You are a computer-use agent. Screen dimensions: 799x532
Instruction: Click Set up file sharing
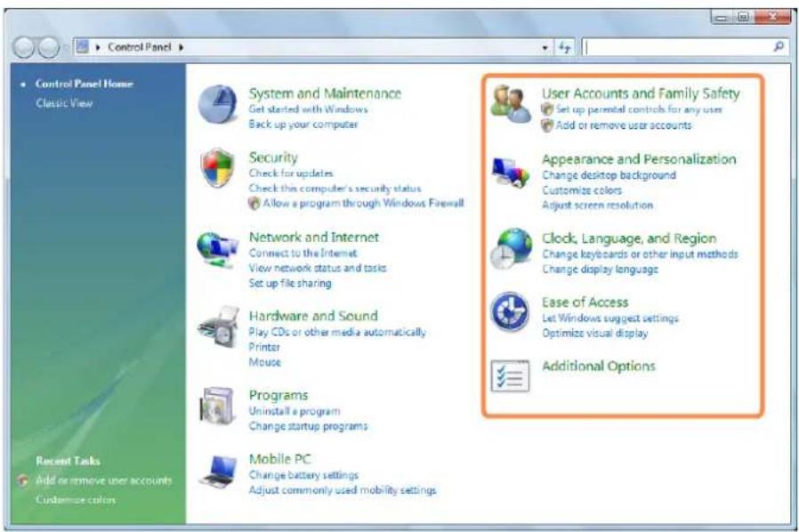click(290, 283)
